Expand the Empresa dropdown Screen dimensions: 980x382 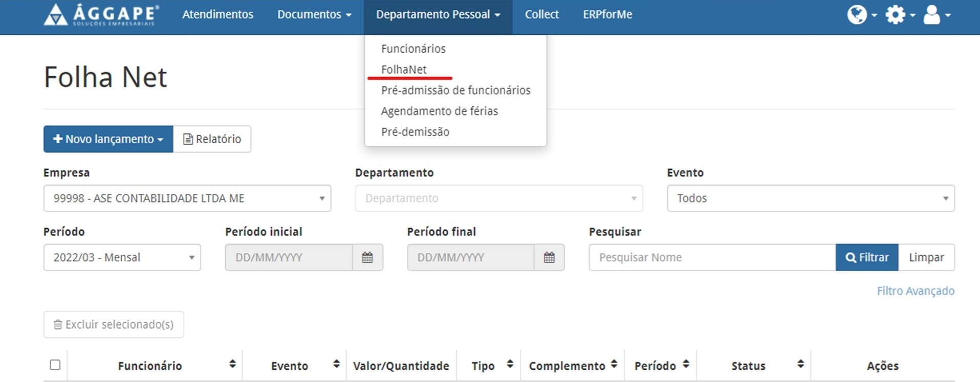(187, 198)
